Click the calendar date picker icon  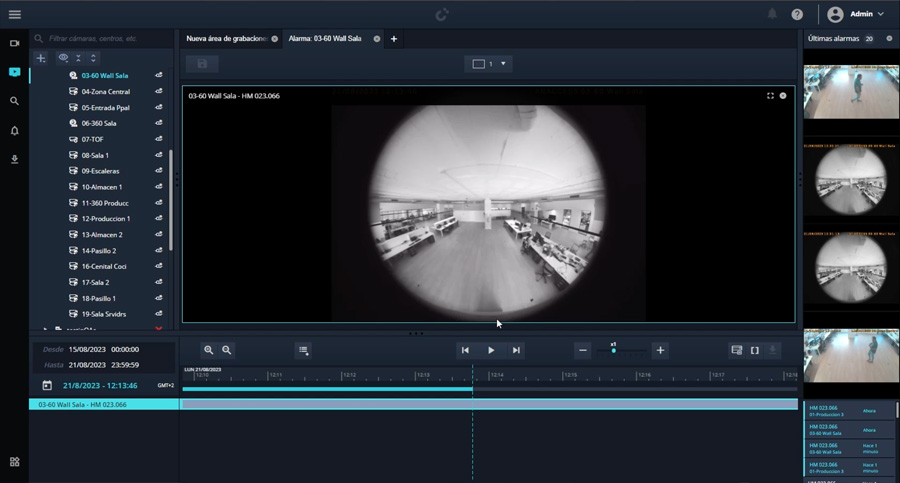point(47,385)
